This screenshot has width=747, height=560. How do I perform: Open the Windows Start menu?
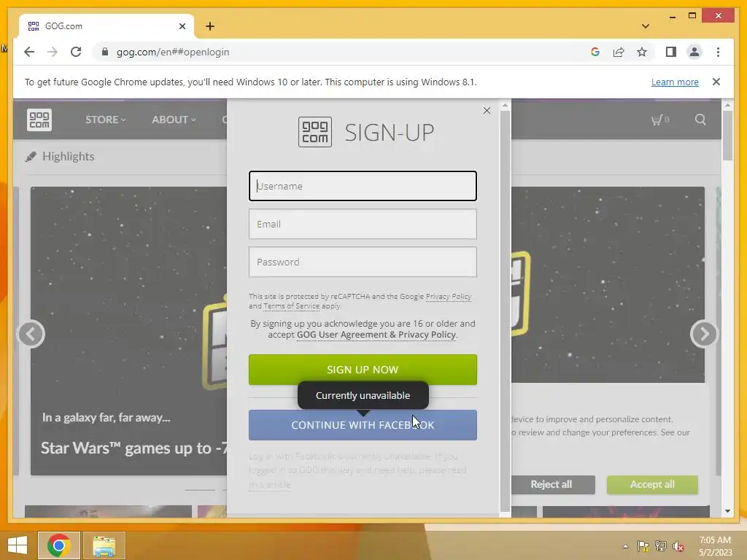[x=18, y=545]
